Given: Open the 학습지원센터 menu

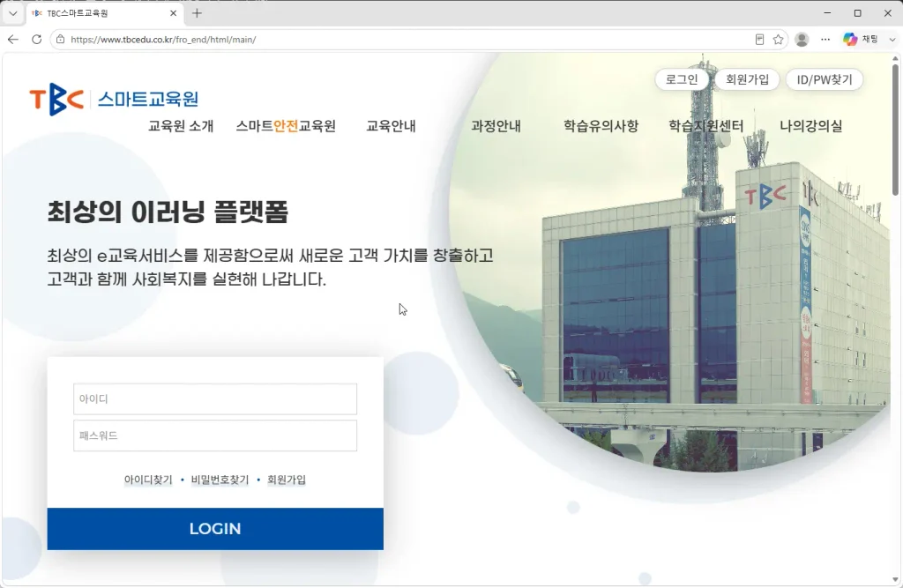Looking at the screenshot, I should (706, 125).
